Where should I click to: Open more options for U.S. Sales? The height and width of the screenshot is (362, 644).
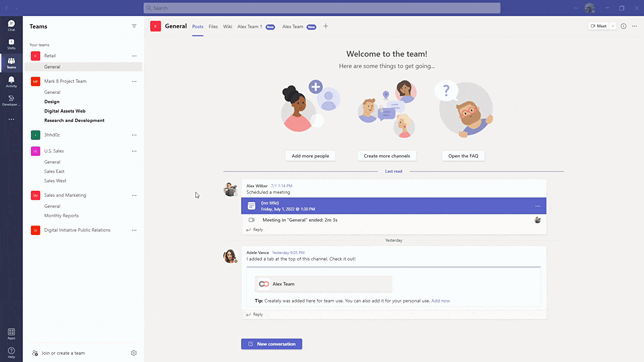click(x=134, y=151)
